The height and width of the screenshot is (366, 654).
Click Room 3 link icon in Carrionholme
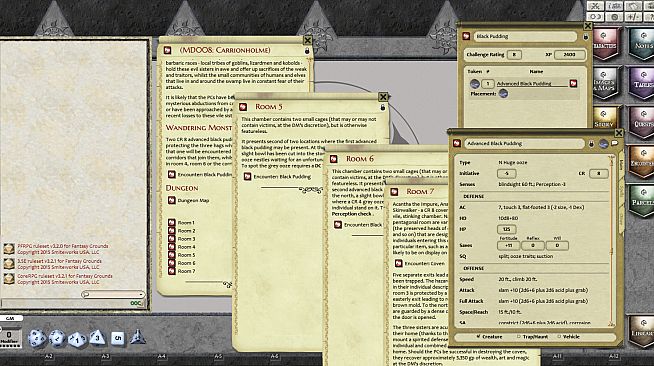pos(171,238)
